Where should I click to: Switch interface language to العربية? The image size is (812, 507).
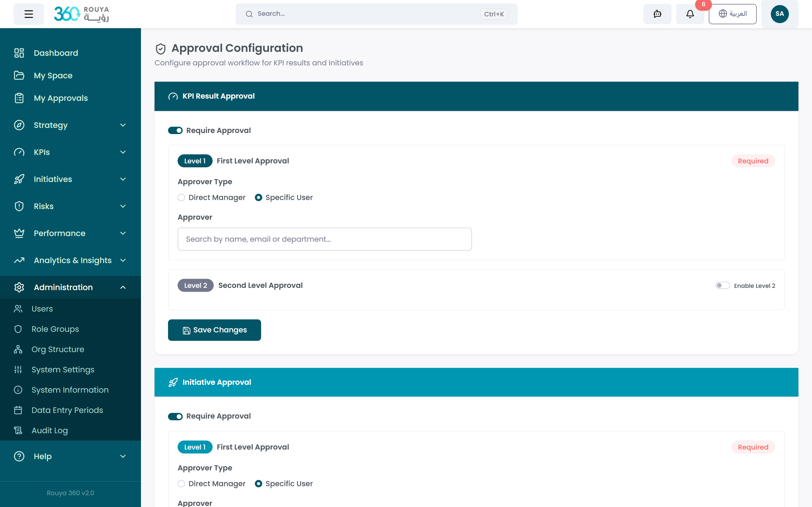[732, 14]
